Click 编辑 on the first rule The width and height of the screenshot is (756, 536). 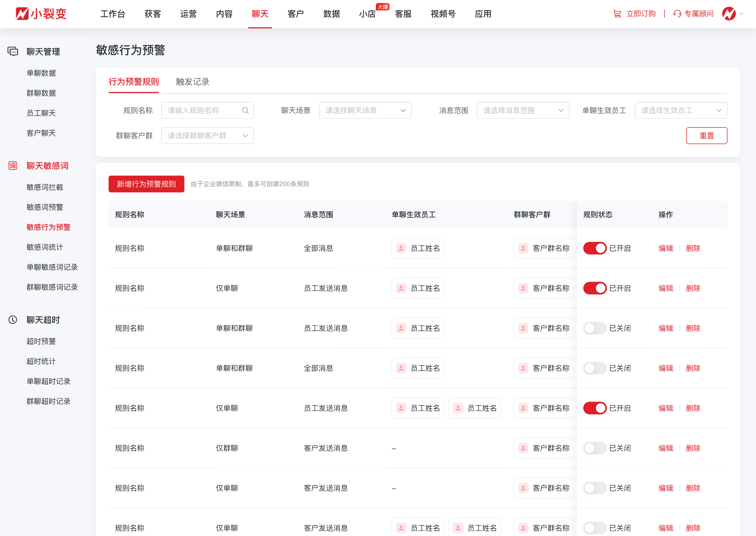click(666, 248)
